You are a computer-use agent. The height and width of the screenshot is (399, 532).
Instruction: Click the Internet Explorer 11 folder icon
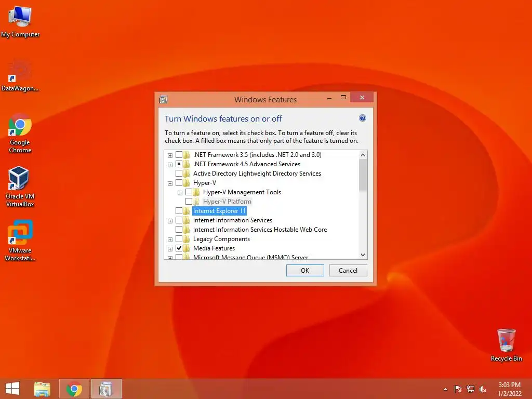tap(187, 211)
